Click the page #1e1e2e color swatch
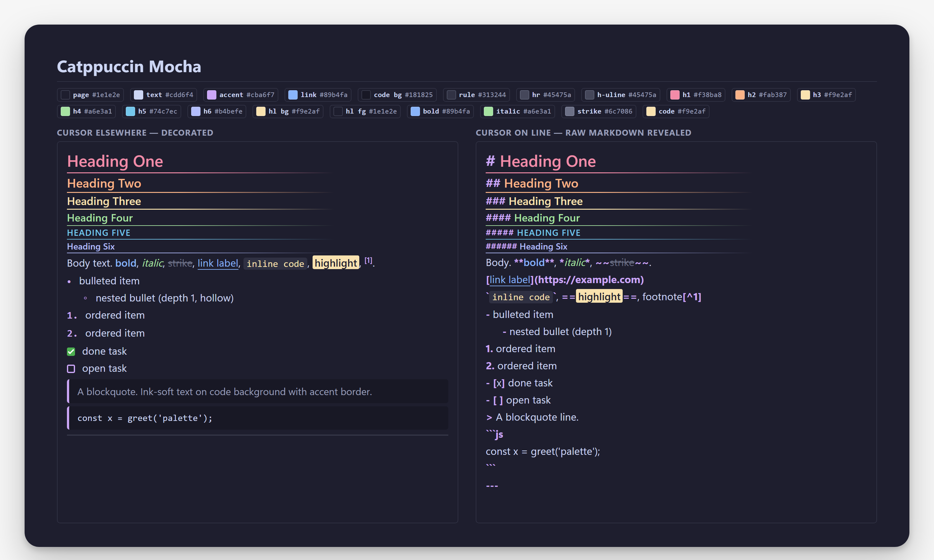The height and width of the screenshot is (560, 934). (90, 95)
